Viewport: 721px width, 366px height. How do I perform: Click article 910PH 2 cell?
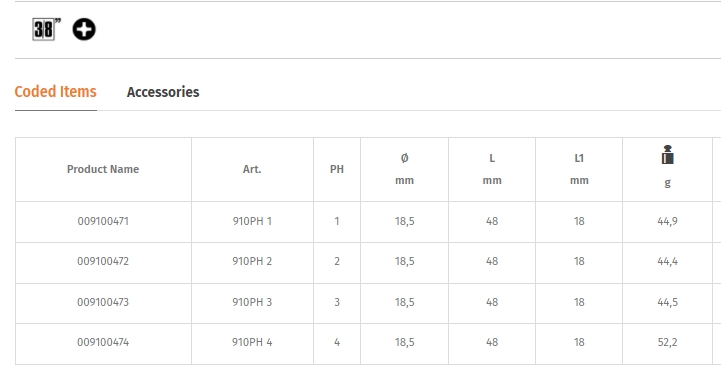click(x=252, y=261)
